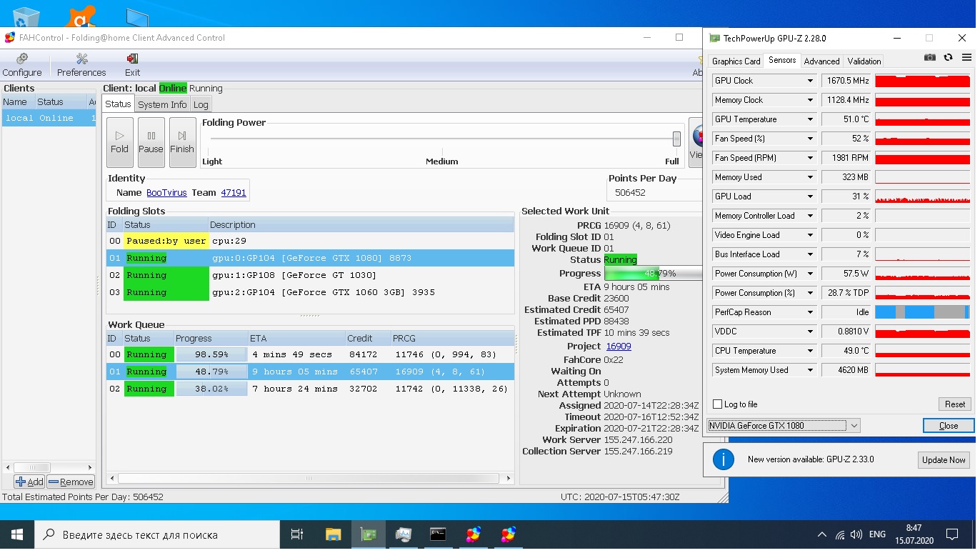Expand the Memory Clock sensor dropdown
Image resolution: width=980 pixels, height=553 pixels.
[810, 100]
